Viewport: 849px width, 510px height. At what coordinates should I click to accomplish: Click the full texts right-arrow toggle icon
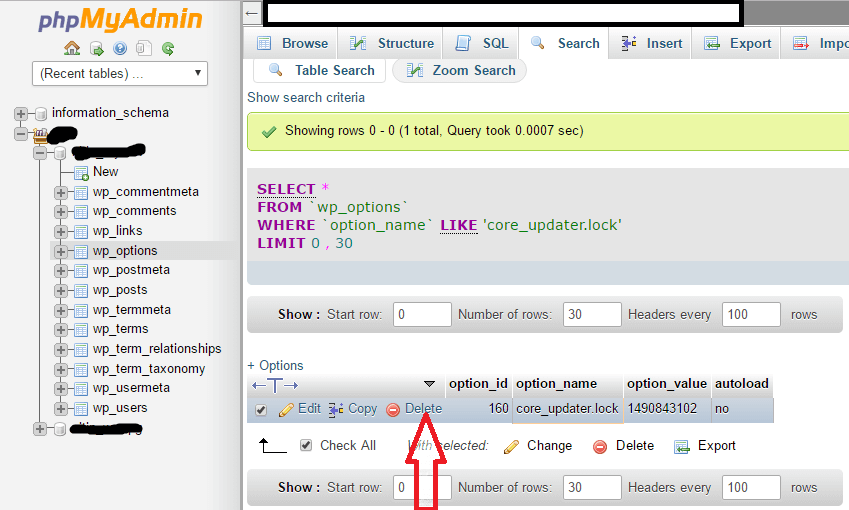coord(291,385)
